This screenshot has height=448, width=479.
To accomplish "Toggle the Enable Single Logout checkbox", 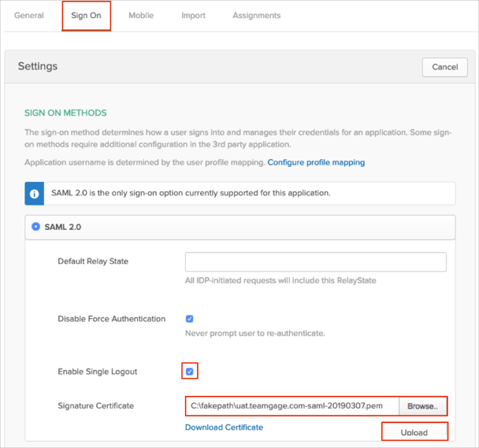I will tap(189, 371).
